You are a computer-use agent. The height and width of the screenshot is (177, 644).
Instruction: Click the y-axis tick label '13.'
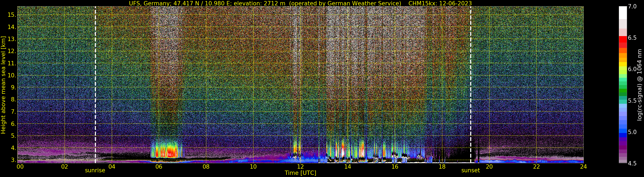12,39
